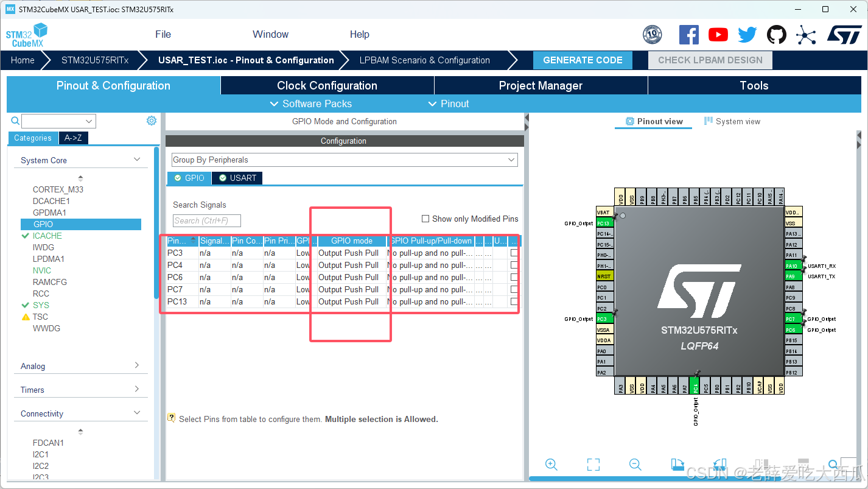This screenshot has height=489, width=868.
Task: Switch to the USART configuration tab
Action: click(237, 178)
